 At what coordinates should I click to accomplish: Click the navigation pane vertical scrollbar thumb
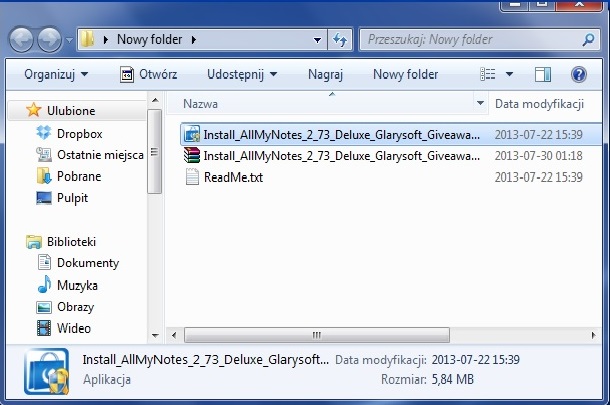[x=155, y=151]
